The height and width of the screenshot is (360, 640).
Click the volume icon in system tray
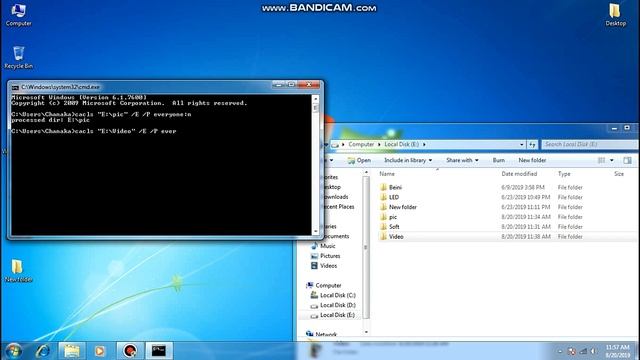594,351
